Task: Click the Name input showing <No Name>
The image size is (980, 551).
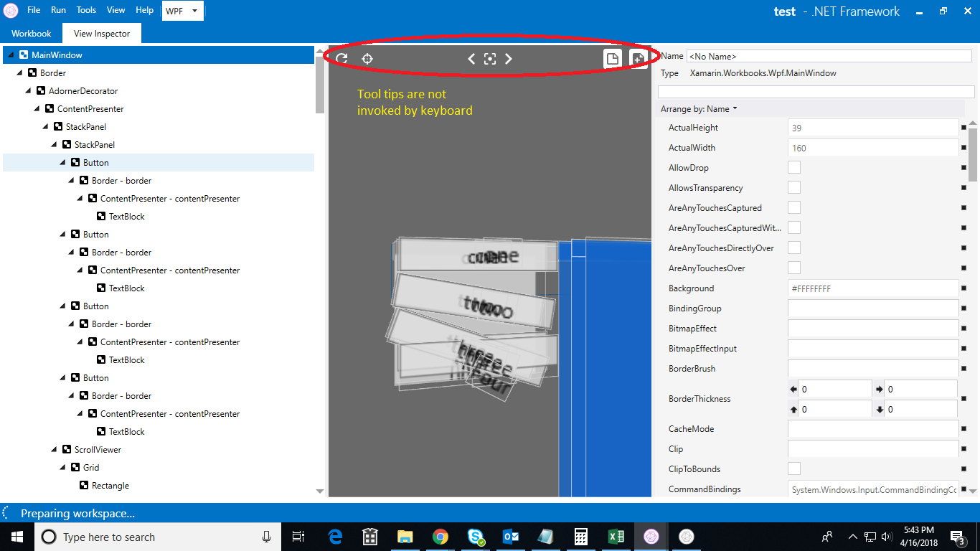Action: (x=829, y=55)
